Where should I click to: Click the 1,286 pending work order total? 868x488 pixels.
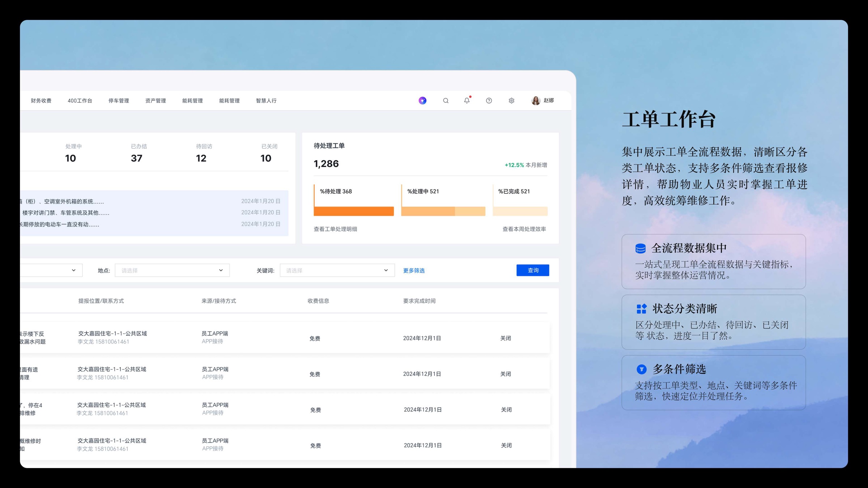coord(326,164)
